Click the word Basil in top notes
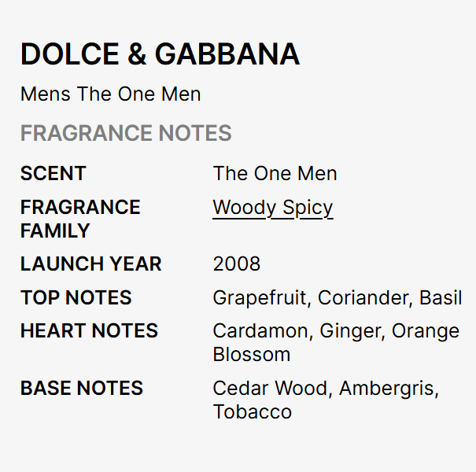 [441, 298]
